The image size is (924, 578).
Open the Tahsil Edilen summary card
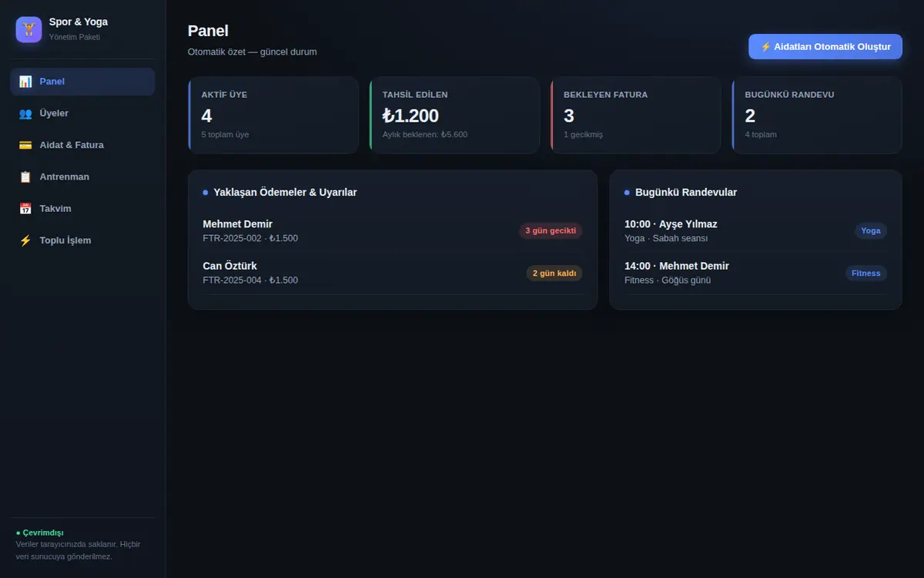pos(454,115)
